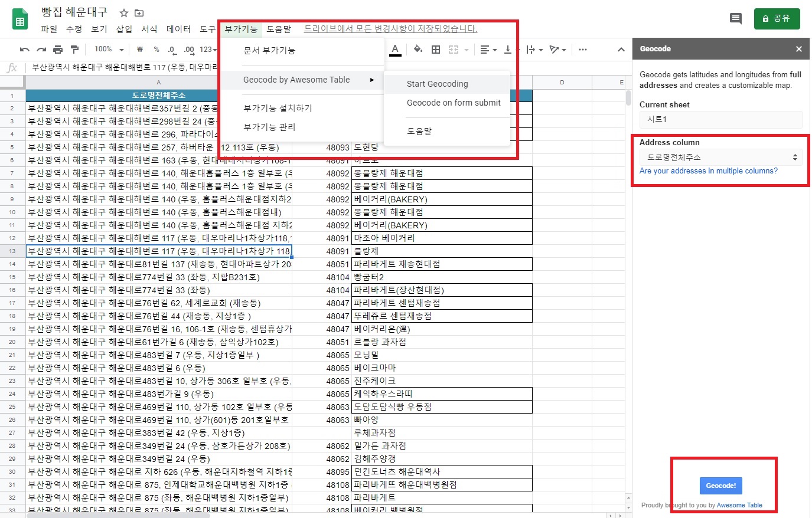Open the 서식 menu
Viewport: 812px width, 518px height.
(149, 29)
